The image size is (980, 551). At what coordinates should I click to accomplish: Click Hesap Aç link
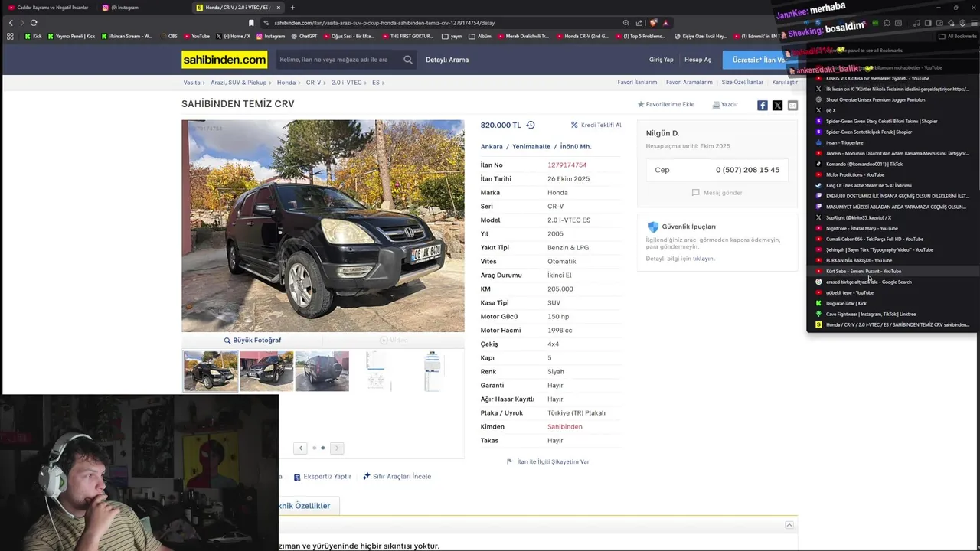pyautogui.click(x=697, y=60)
